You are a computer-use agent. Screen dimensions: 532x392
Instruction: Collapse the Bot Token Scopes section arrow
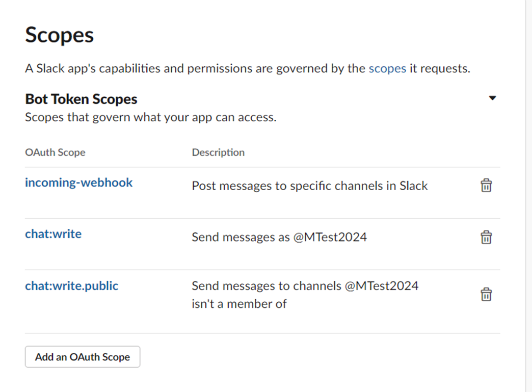pos(492,98)
